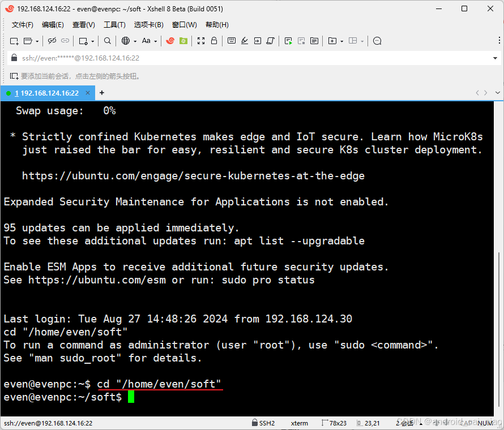Open session properties gear icon

(83, 41)
